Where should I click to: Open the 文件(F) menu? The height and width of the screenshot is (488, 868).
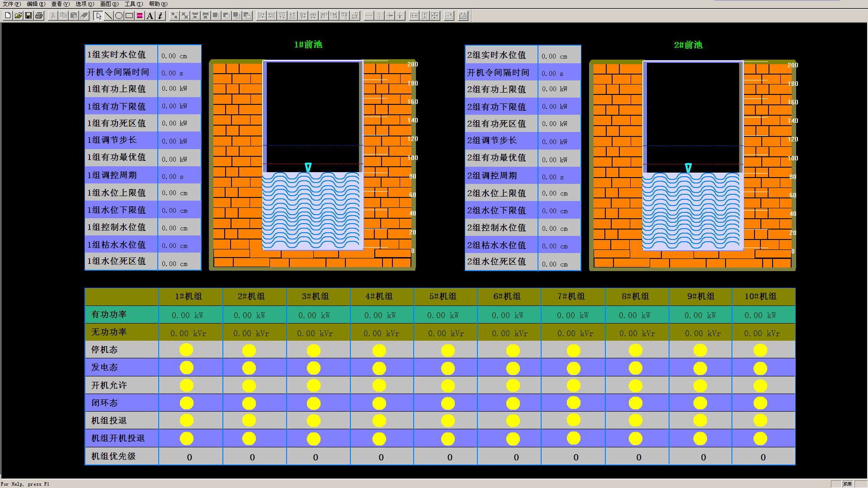pos(11,4)
